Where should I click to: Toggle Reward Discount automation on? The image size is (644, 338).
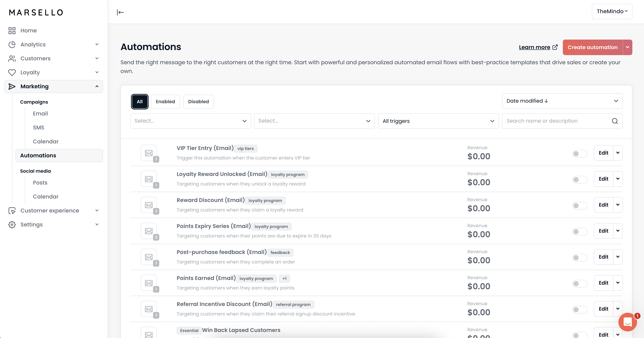579,205
